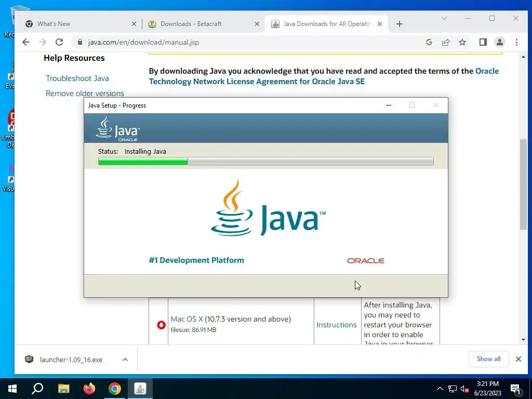
Task: Open notification center icon
Action: 515,389
